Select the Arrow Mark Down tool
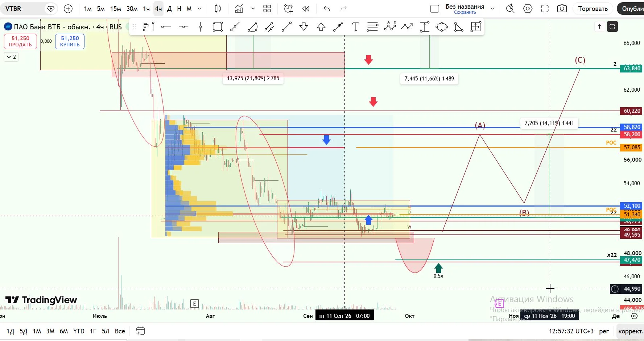Image resolution: width=644 pixels, height=341 pixels. [304, 26]
